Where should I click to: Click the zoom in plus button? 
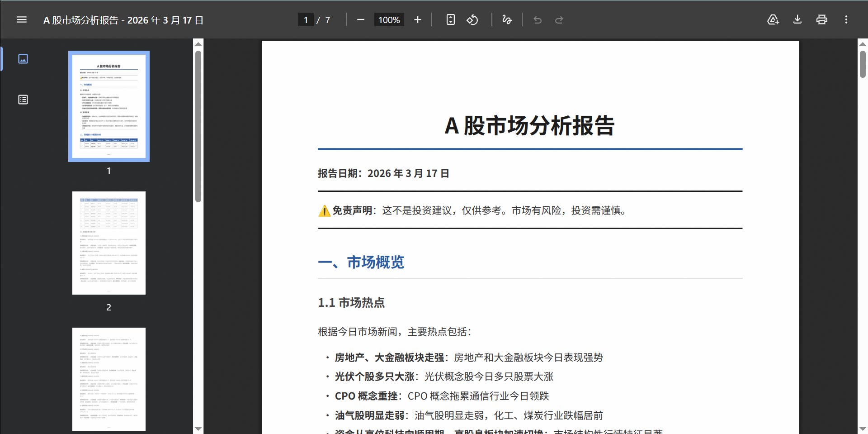point(417,20)
